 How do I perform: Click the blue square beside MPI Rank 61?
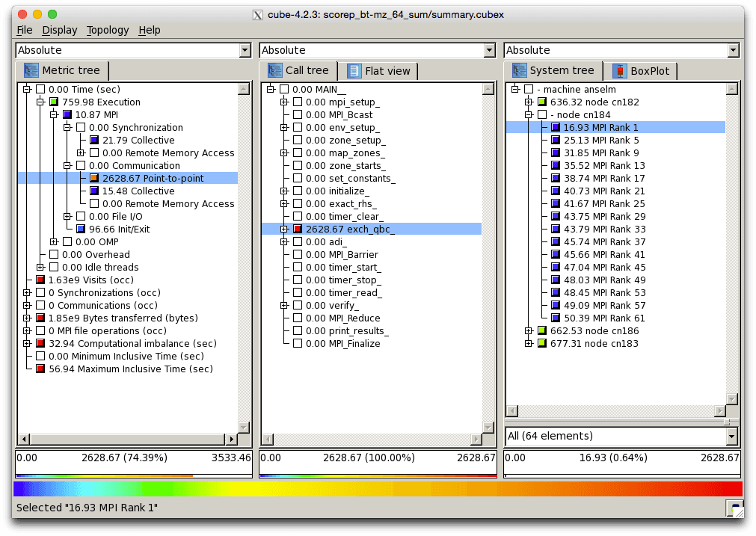click(x=556, y=318)
